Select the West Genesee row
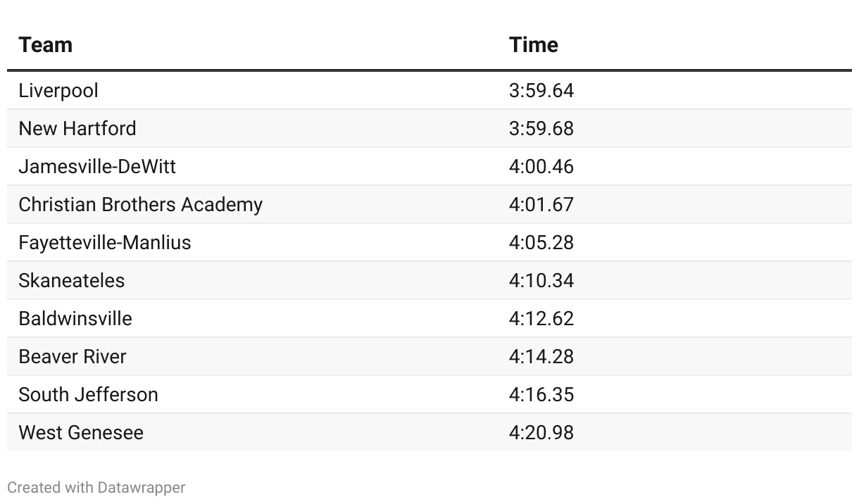 coord(429,432)
